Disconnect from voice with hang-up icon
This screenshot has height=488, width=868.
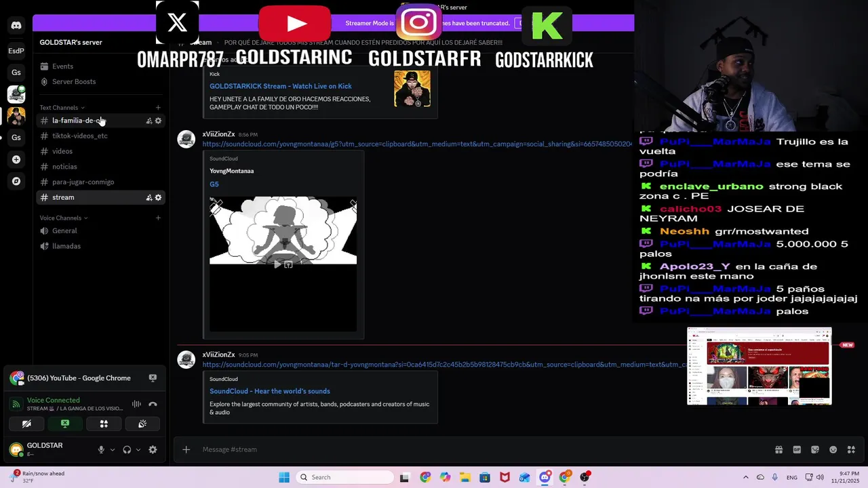coord(153,404)
